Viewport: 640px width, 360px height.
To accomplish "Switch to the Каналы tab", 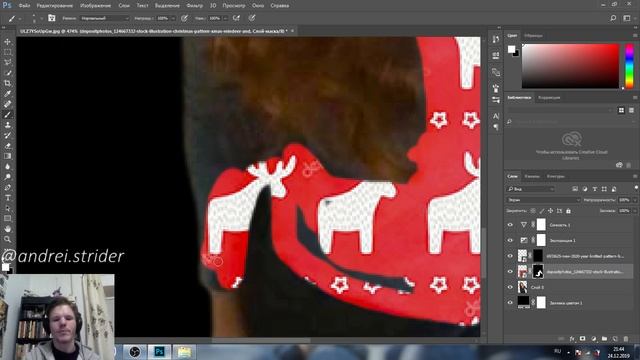I will (x=532, y=176).
